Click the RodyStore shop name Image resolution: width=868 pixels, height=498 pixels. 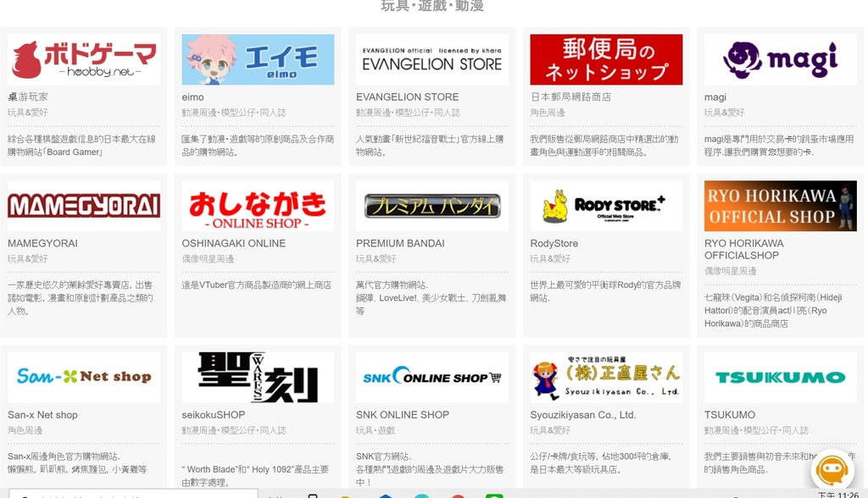click(554, 243)
